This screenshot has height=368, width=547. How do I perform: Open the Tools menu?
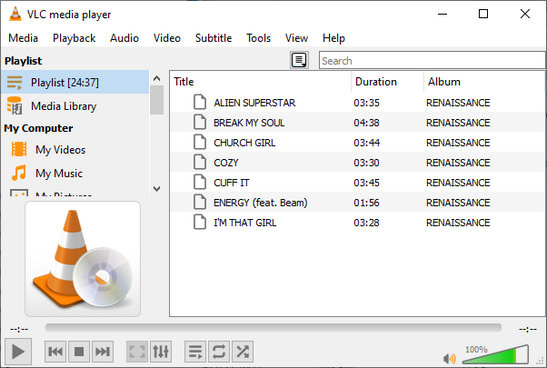[x=258, y=38]
